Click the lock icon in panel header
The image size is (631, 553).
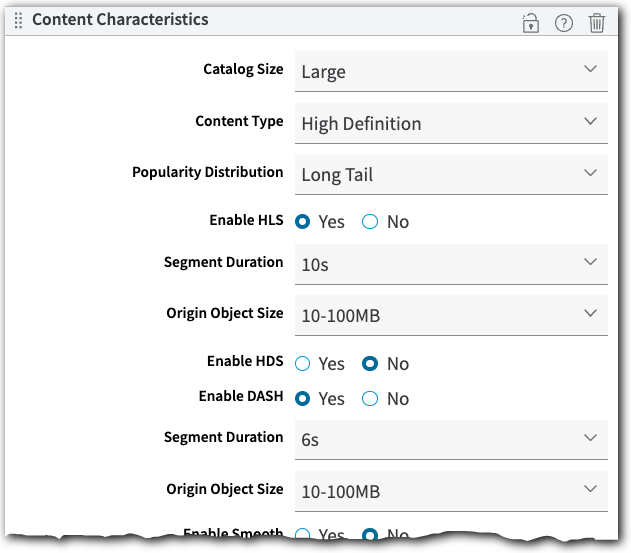click(531, 23)
